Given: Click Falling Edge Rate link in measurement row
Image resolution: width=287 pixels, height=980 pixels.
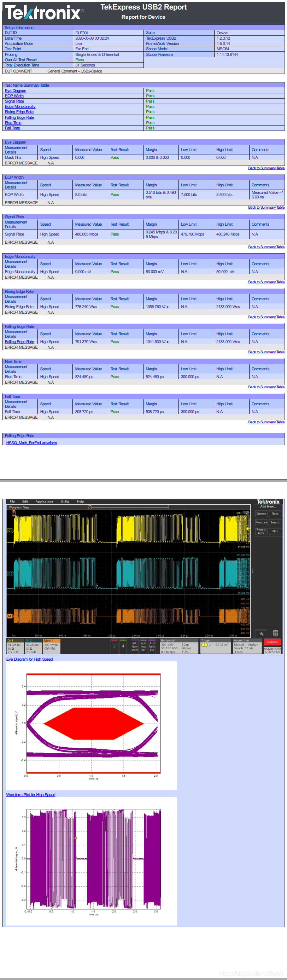Looking at the screenshot, I should click(19, 342).
